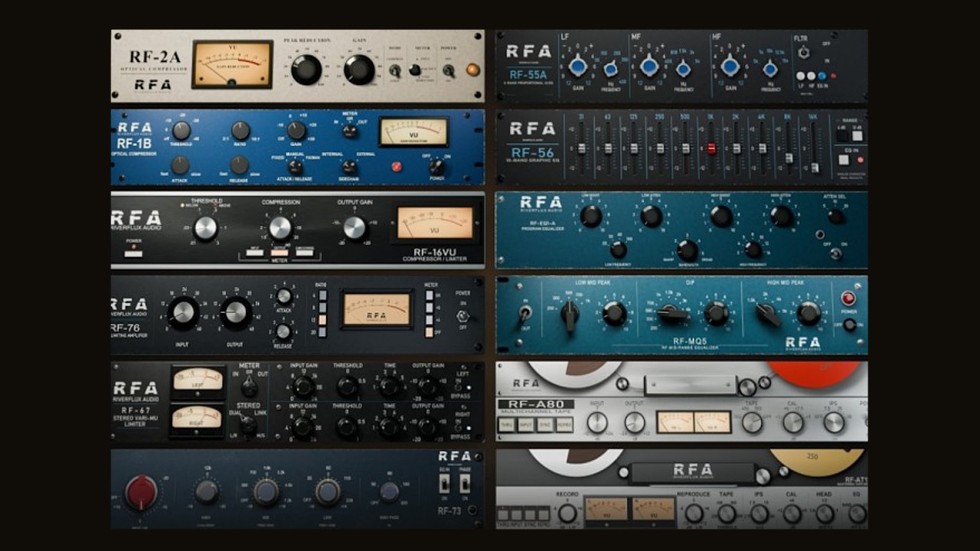This screenshot has width=980, height=551.
Task: Click the RF-EQ1-A Bandwidth knob
Action: click(688, 250)
